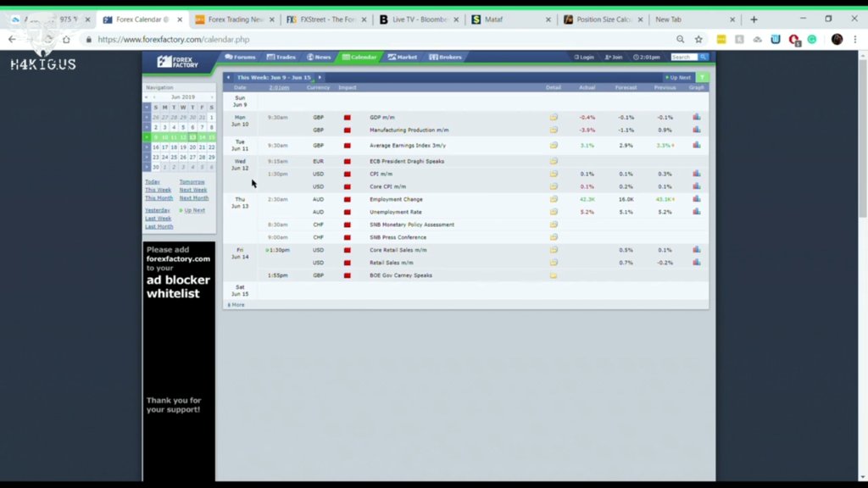Screen dimensions: 868x488
Task: Select week row starting June 16
Action: (x=147, y=147)
